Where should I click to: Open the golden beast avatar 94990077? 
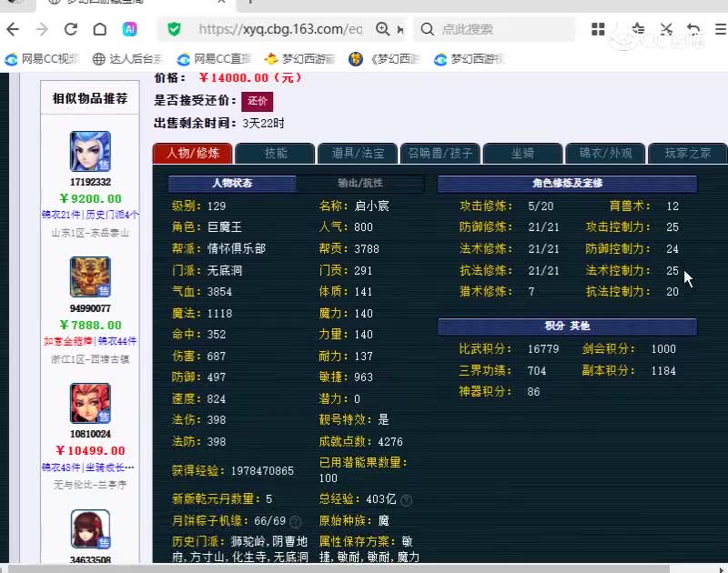click(90, 276)
